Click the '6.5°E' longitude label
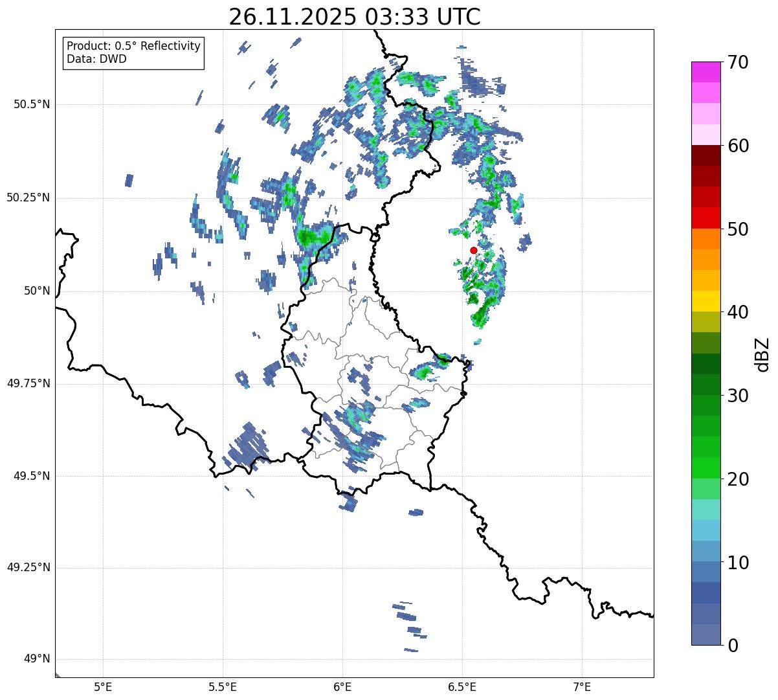The image size is (778, 700). click(462, 687)
